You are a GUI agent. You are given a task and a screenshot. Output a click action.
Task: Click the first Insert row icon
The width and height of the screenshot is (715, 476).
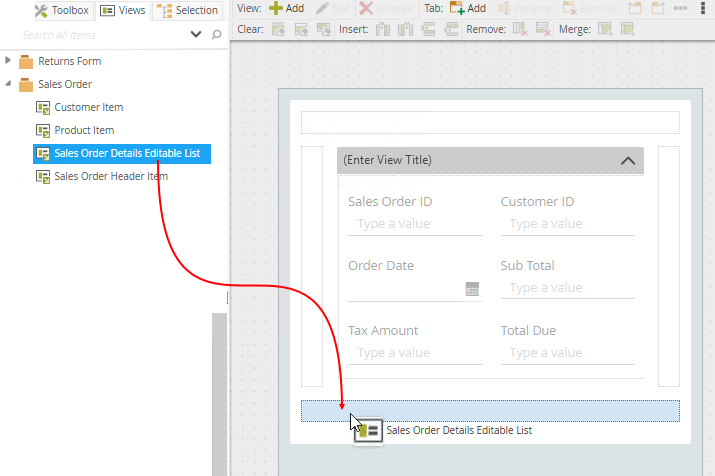pyautogui.click(x=428, y=29)
